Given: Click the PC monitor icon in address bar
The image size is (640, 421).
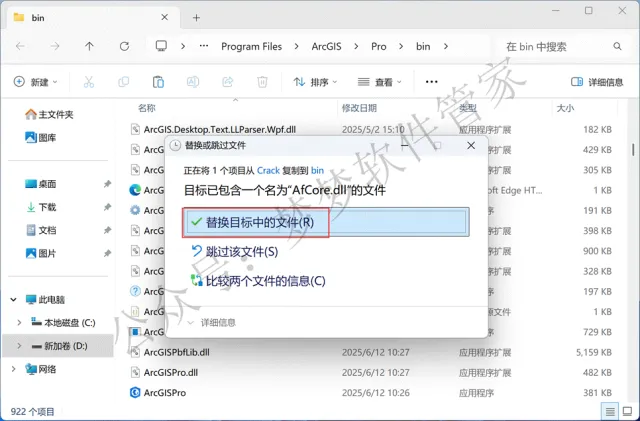Looking at the screenshot, I should 161,46.
